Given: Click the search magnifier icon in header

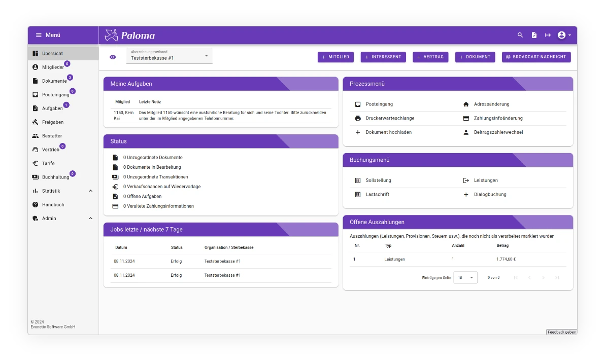Looking at the screenshot, I should [x=520, y=35].
